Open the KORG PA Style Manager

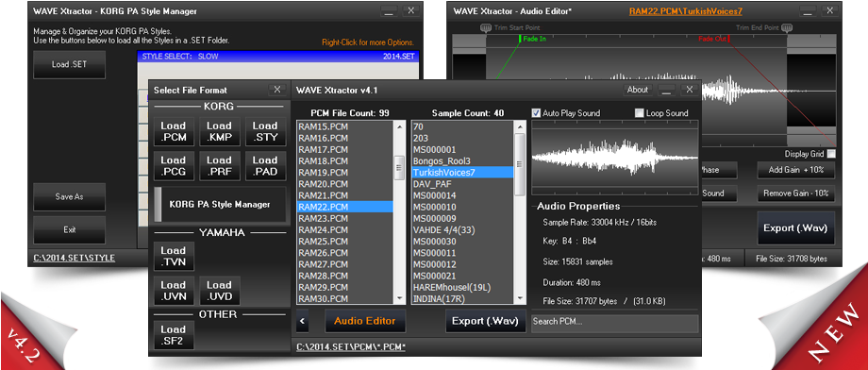[x=220, y=205]
